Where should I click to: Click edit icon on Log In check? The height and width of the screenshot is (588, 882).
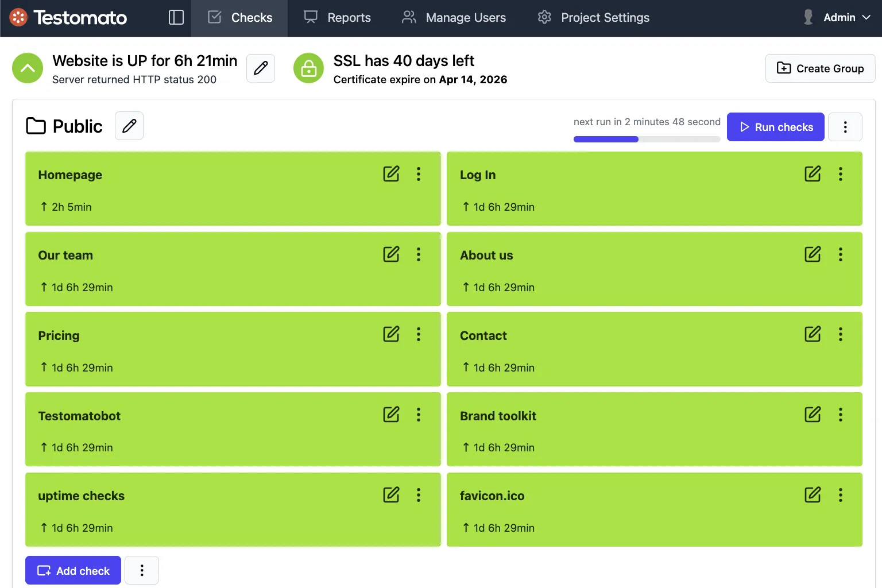(813, 174)
